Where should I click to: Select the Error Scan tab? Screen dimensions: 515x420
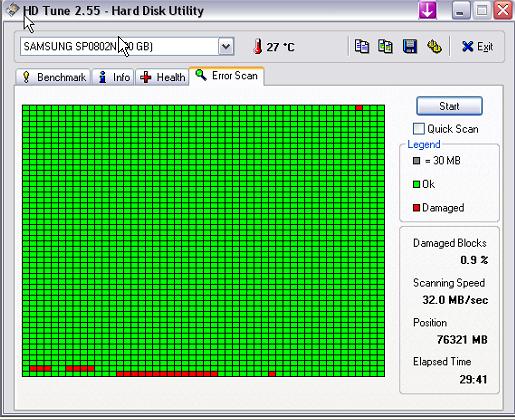tap(227, 76)
